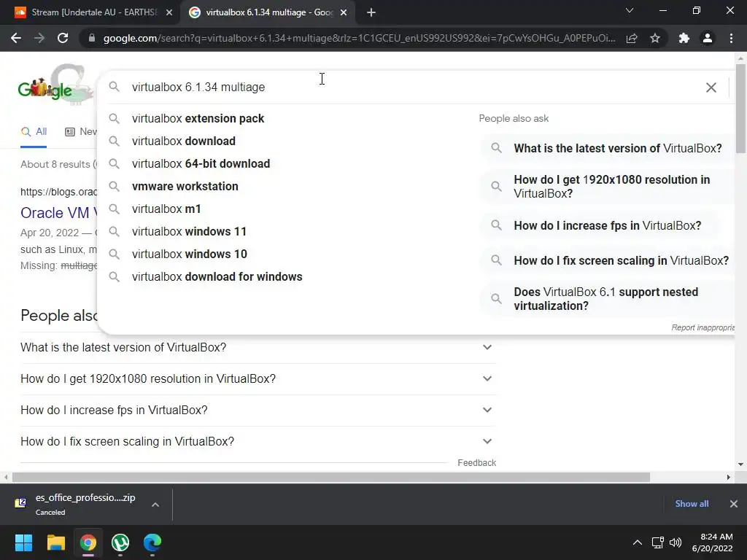Select 'support nested virtualization' suggestion chip

point(607,298)
